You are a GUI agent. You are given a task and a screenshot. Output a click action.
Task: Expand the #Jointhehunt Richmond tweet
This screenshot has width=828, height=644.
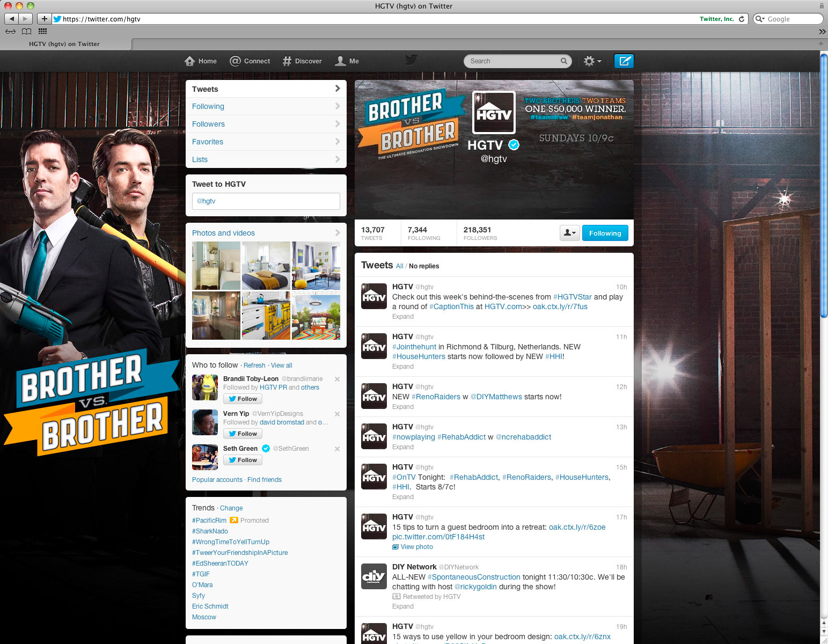click(x=403, y=367)
